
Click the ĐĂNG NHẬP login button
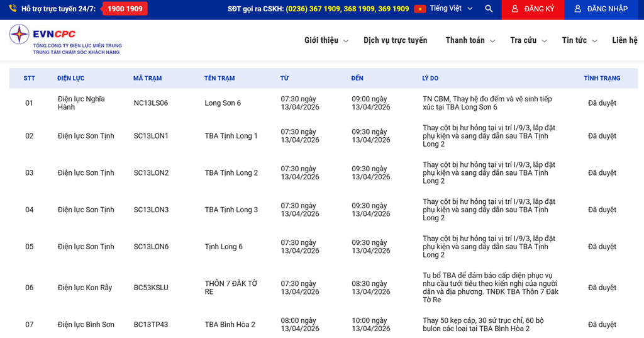coord(601,9)
